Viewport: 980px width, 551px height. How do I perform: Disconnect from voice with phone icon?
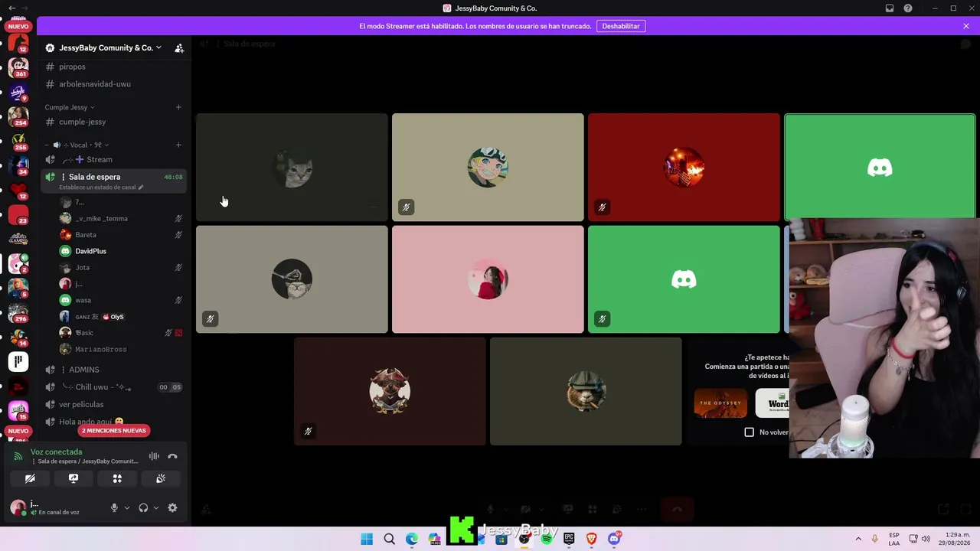pos(172,456)
